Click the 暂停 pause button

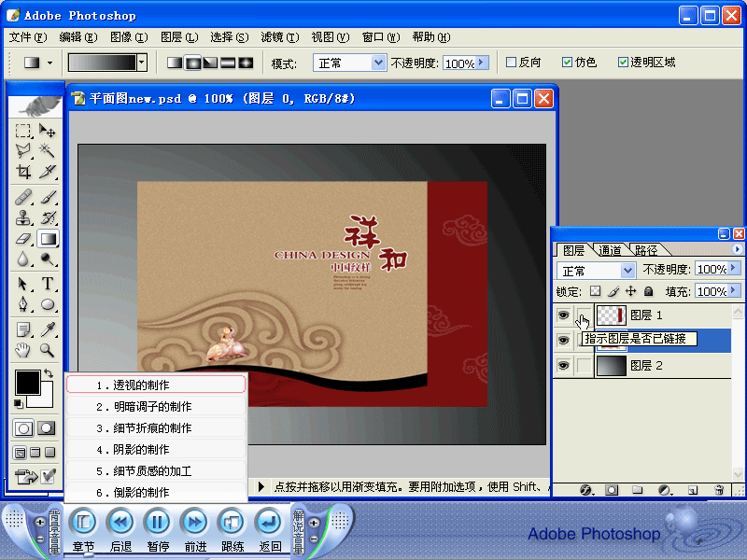158,523
